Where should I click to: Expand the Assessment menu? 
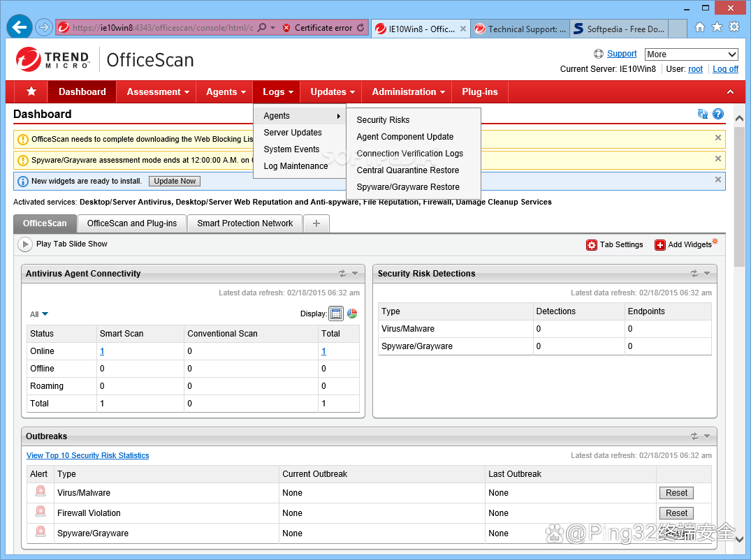[158, 92]
